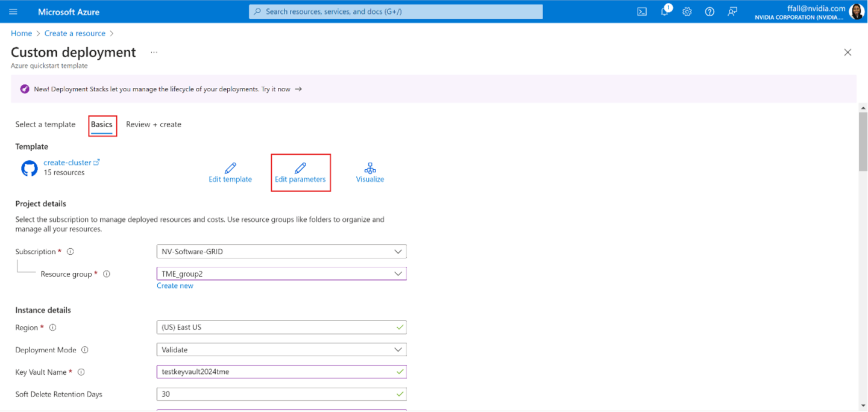The width and height of the screenshot is (868, 412).
Task: Open the feedback icon in header
Action: (732, 12)
